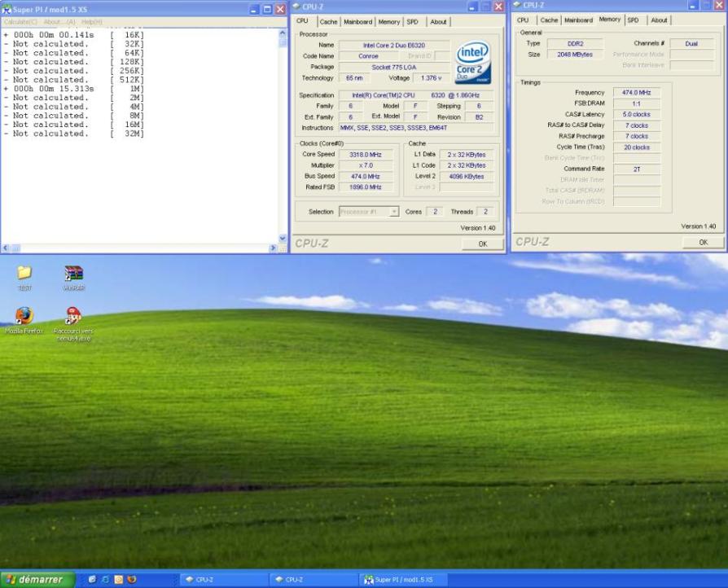Screen dimensions: 728x588
Task: Click the 'Not calculated' 512K row
Action: point(74,80)
